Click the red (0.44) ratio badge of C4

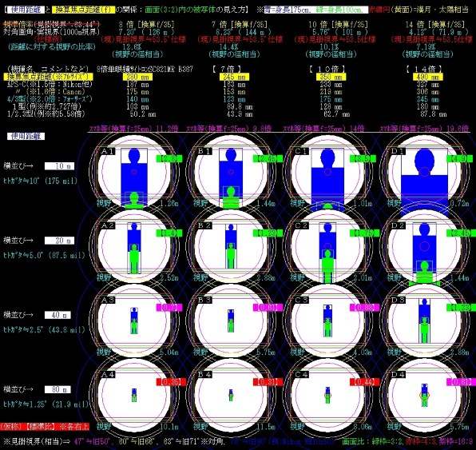coord(365,382)
